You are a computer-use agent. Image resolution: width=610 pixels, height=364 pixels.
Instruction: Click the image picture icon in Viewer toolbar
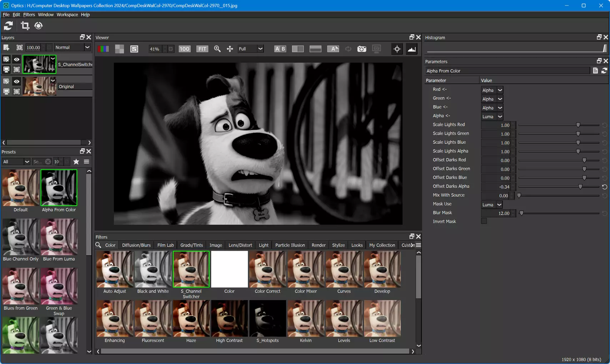(134, 49)
